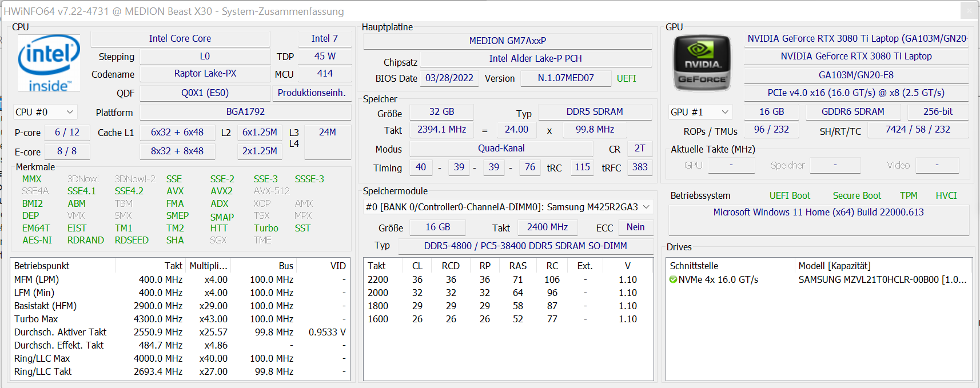Click the module size 16 GB field

click(x=438, y=227)
